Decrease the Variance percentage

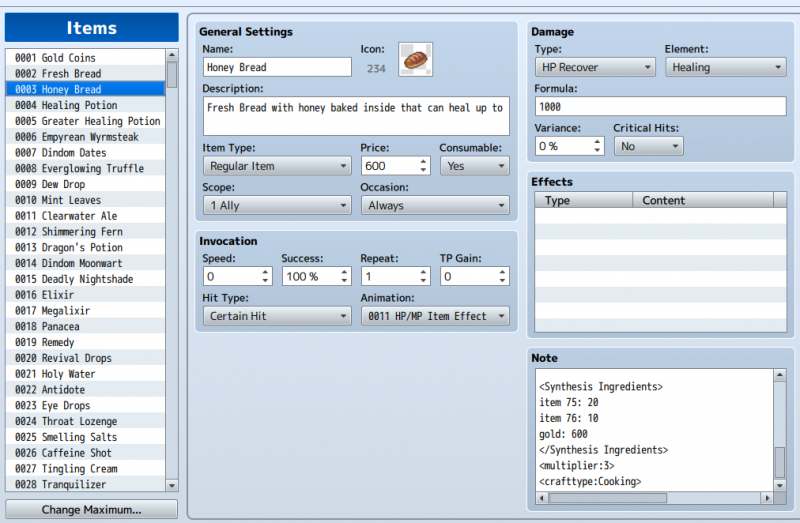point(597,151)
